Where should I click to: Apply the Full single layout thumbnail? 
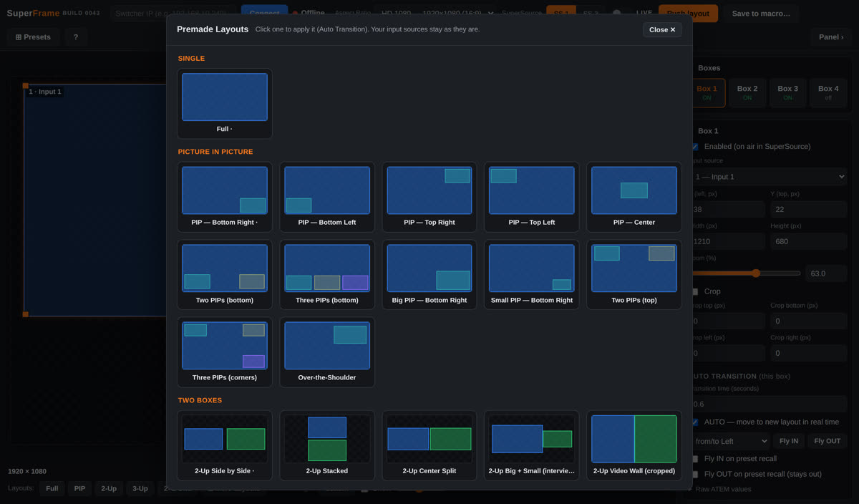tap(225, 104)
